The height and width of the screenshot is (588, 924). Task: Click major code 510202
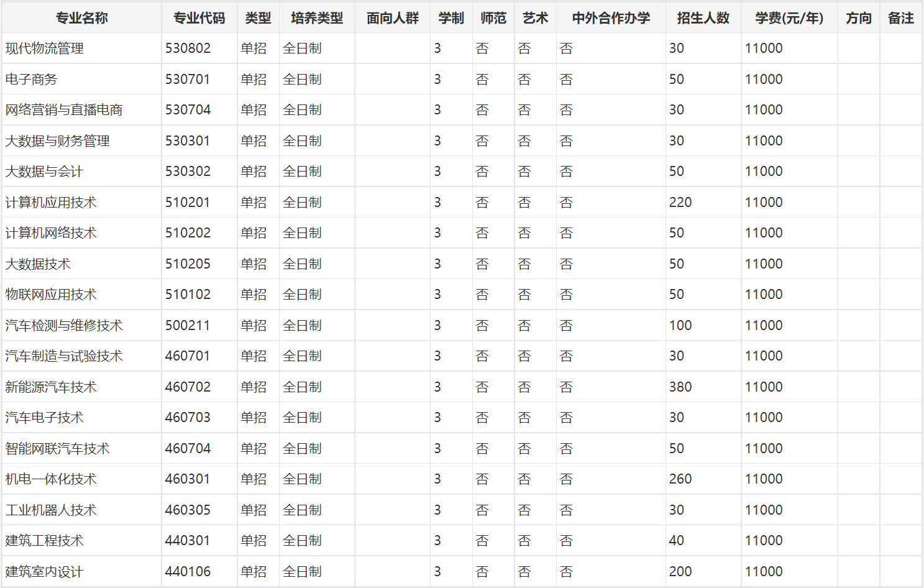click(188, 233)
